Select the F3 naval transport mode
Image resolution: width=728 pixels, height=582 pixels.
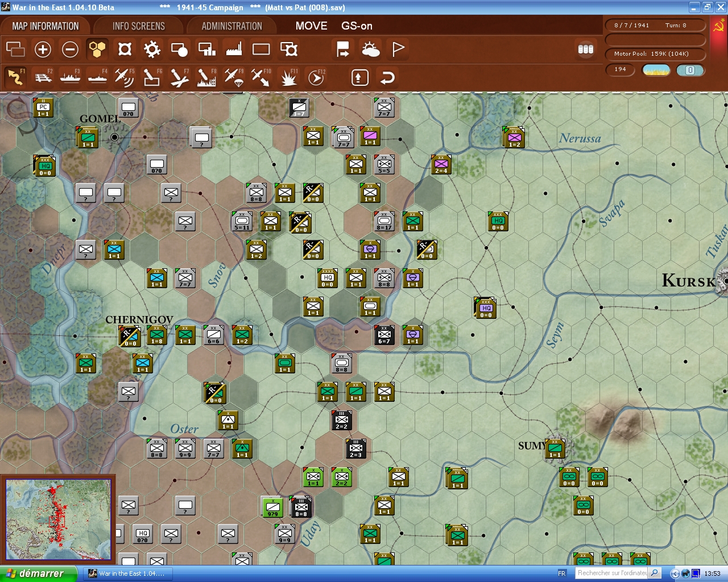point(70,77)
